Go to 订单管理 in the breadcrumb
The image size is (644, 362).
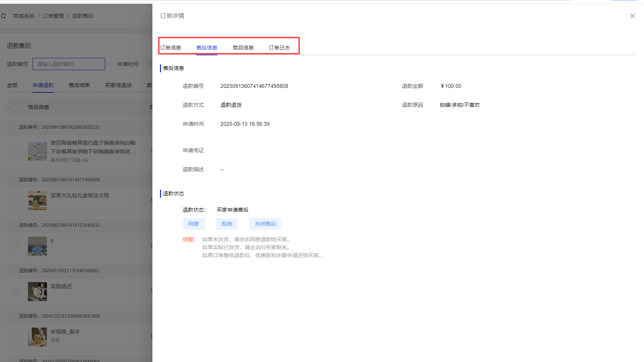pos(53,16)
